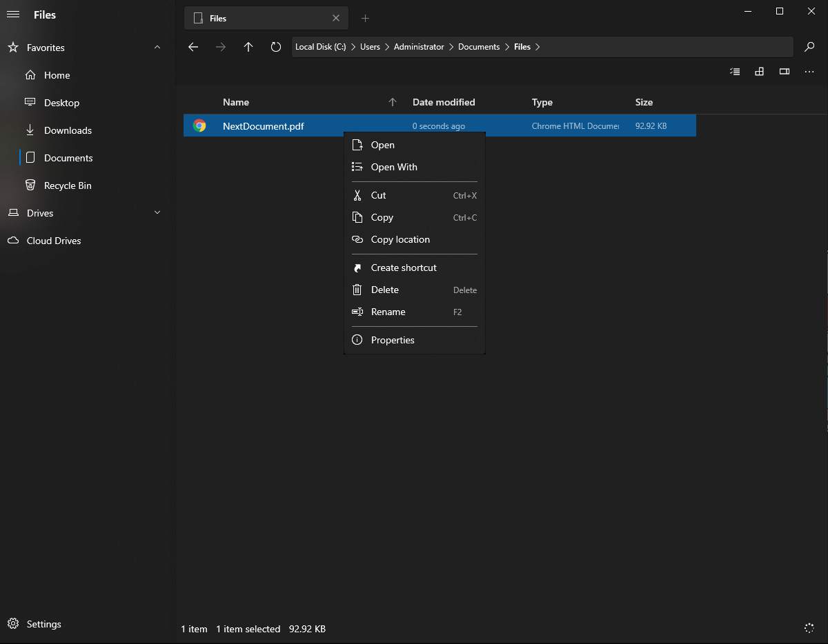828x644 pixels.
Task: Expand the Drives section
Action: point(157,212)
